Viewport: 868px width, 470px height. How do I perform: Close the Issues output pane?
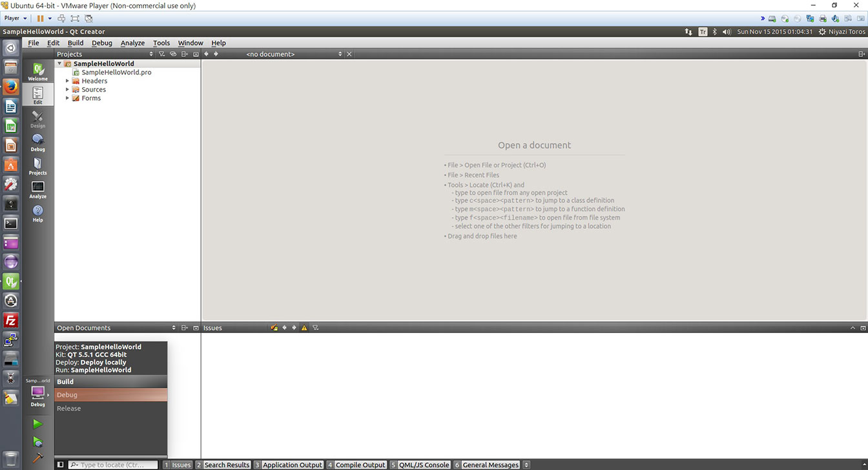pos(862,328)
